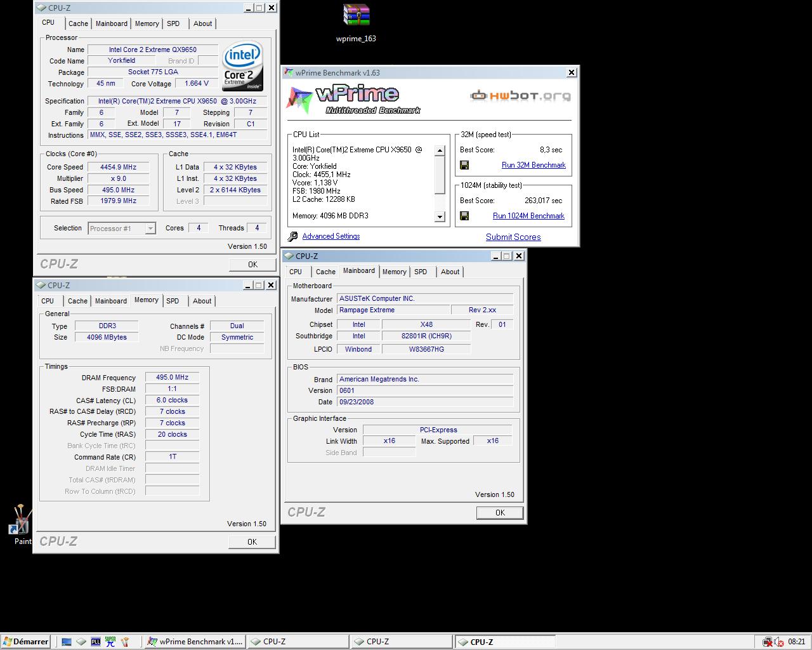The image size is (812, 650).
Task: Click the Intel Core 2 Extreme logo
Action: (x=242, y=67)
